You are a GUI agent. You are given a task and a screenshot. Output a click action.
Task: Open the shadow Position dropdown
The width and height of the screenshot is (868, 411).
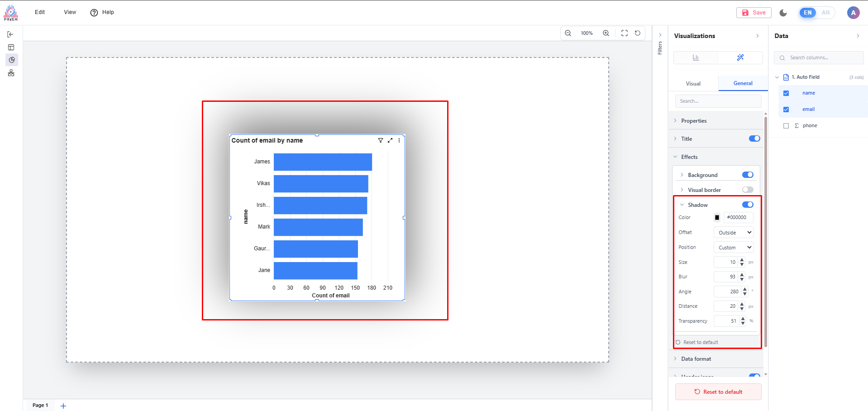pos(733,248)
